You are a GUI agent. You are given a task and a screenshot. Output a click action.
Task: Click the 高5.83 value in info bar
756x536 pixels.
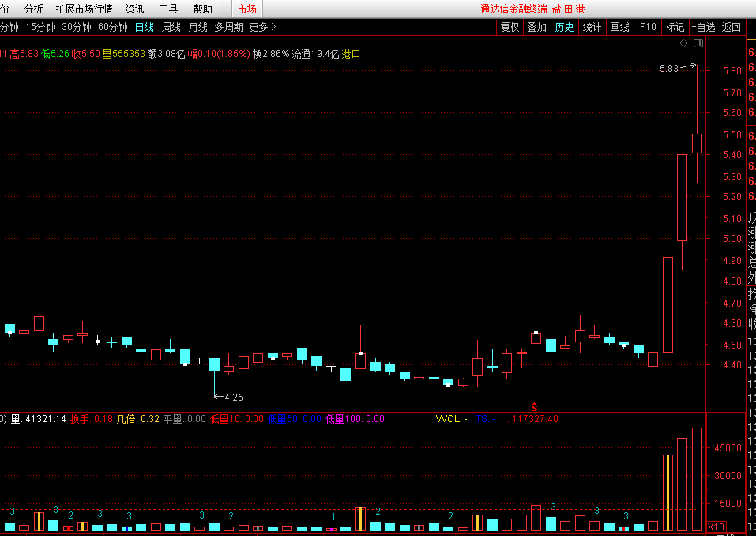(x=24, y=54)
